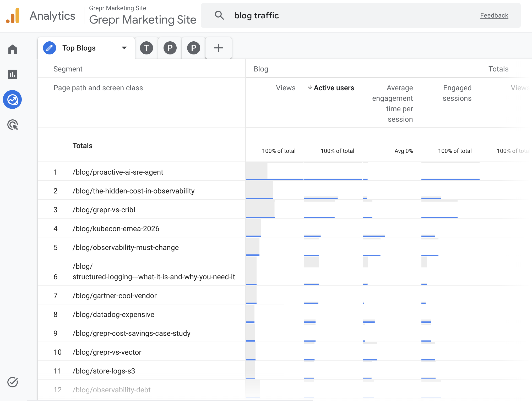Sort by the Views column under Blog
The image size is (532, 401).
point(285,88)
